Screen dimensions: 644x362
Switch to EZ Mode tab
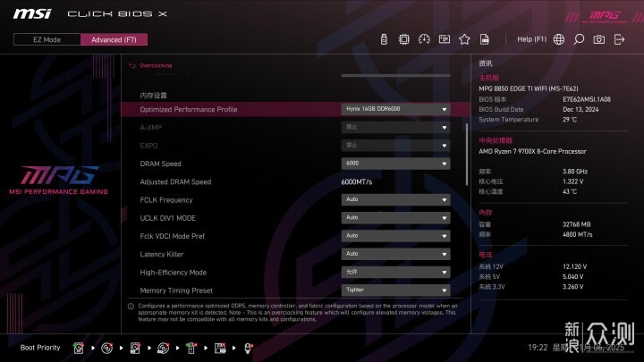(47, 39)
